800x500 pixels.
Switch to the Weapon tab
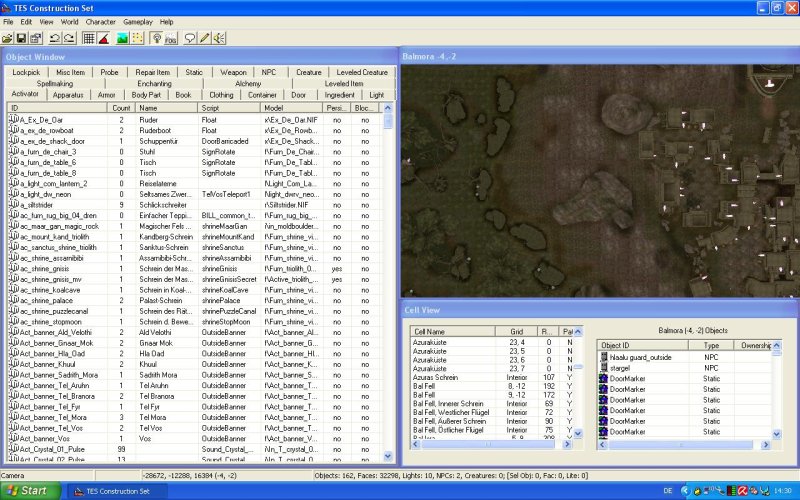click(233, 72)
